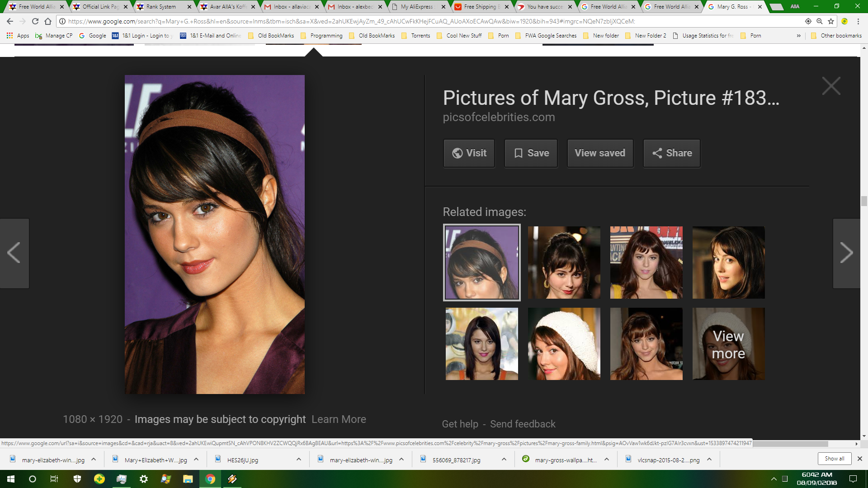868x488 pixels.
Task: Click the home icon in toolbar
Action: pos(48,21)
